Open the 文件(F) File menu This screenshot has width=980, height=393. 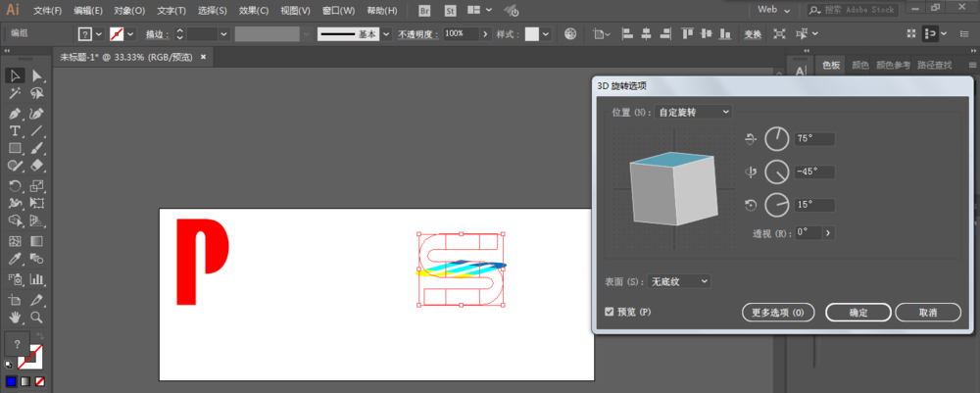point(48,11)
